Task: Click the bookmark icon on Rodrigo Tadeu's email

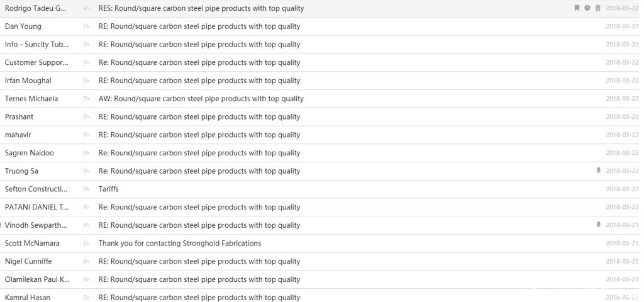Action: tap(577, 8)
